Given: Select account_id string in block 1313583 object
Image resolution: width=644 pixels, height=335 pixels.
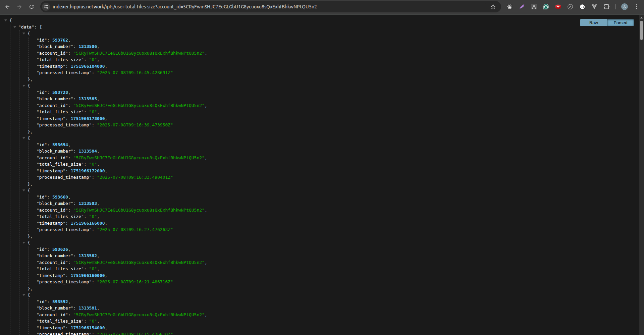Looking at the screenshot, I should (x=139, y=210).
